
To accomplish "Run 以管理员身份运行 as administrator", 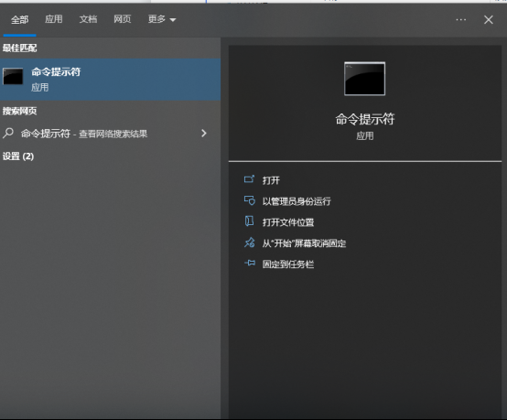I will 297,201.
